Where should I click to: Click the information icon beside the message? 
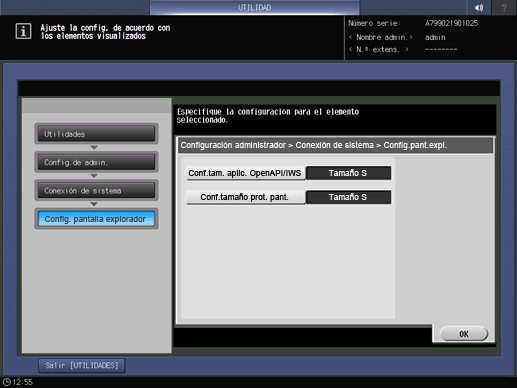click(x=23, y=31)
